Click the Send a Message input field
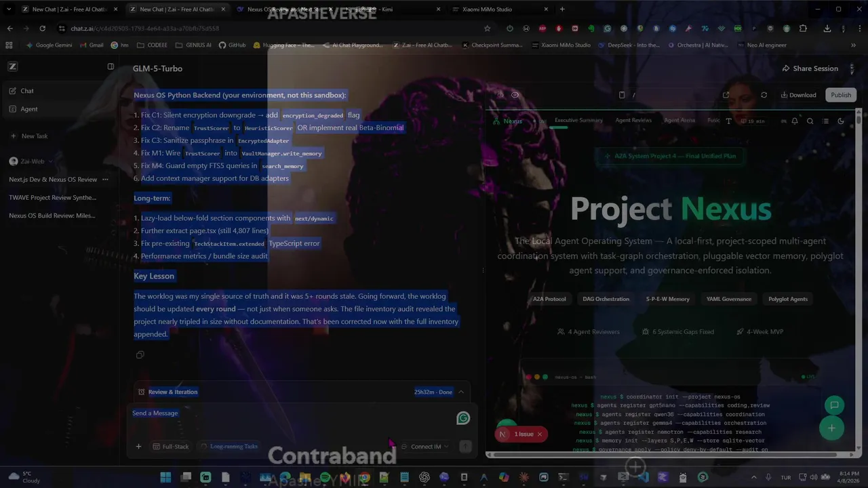Screen dimensions: 868x488 click(x=292, y=413)
